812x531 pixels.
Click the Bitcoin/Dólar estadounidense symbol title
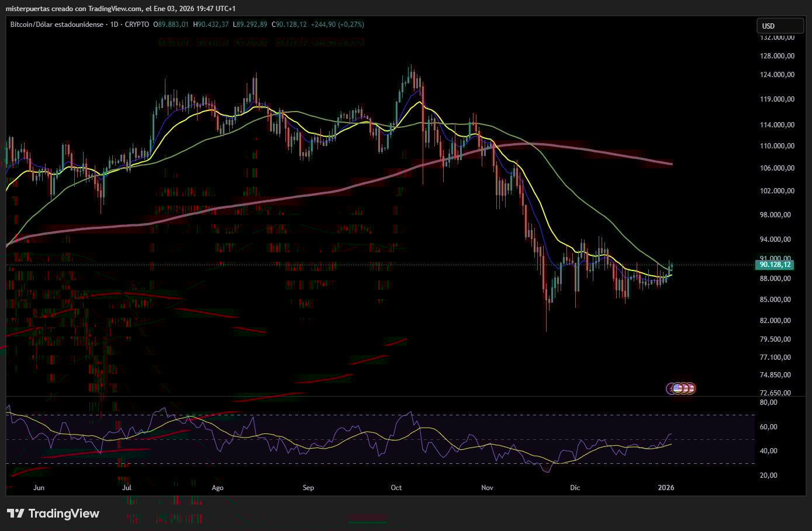pos(57,25)
